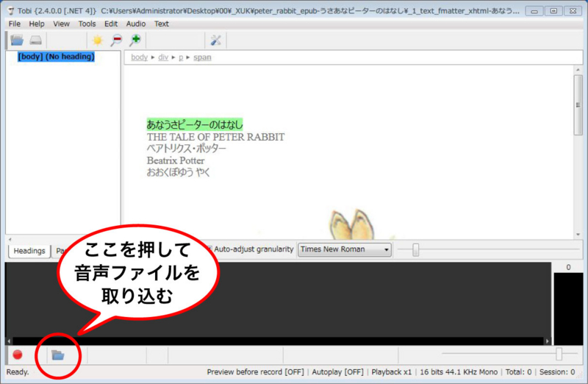Viewport: 588px width, 384px height.
Task: Click the p breadcrumb link
Action: click(x=181, y=57)
